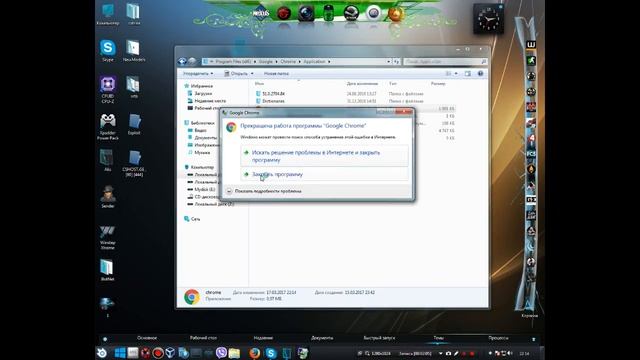
Task: Toggle the preview pane icon in Explorer toolbar
Action: [x=468, y=73]
